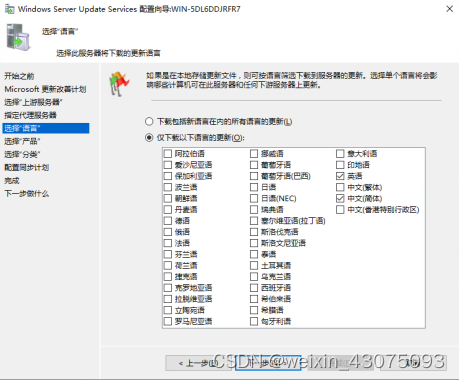Check the 日语 (Japanese) checkbox
The image size is (460, 380).
pyautogui.click(x=254, y=187)
